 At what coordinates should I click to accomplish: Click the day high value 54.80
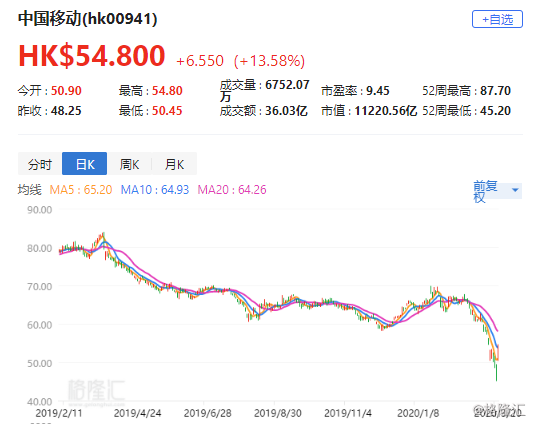point(167,91)
